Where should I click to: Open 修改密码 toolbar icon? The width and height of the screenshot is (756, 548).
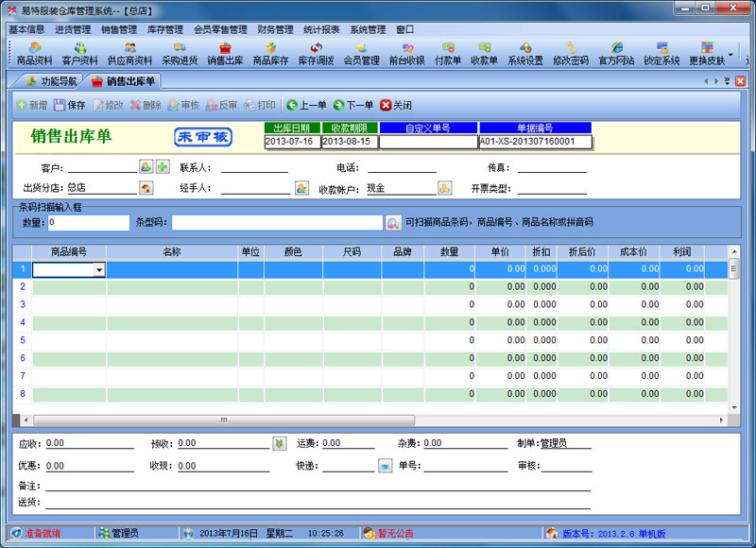pyautogui.click(x=571, y=53)
